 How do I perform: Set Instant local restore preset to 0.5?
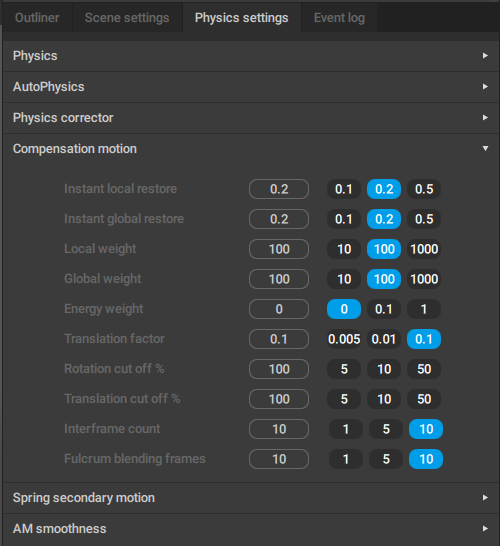(x=424, y=189)
